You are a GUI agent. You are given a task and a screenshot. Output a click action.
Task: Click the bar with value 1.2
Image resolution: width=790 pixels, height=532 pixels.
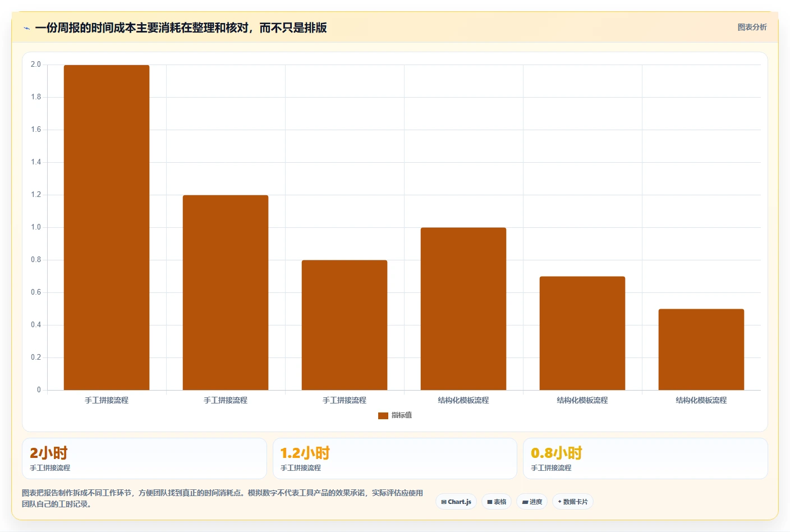(226, 292)
